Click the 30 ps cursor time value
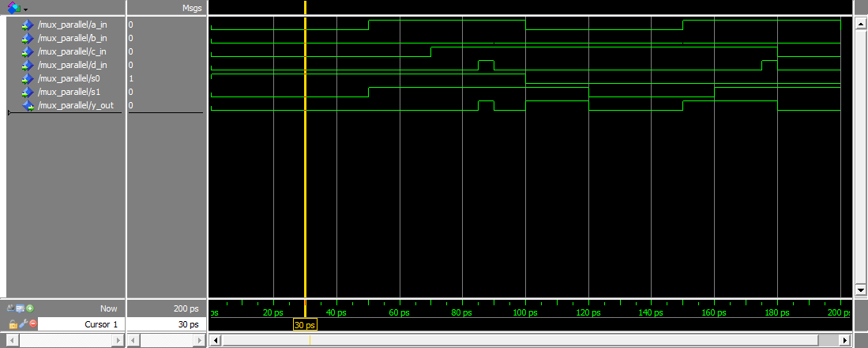The image size is (868, 348). (165, 324)
